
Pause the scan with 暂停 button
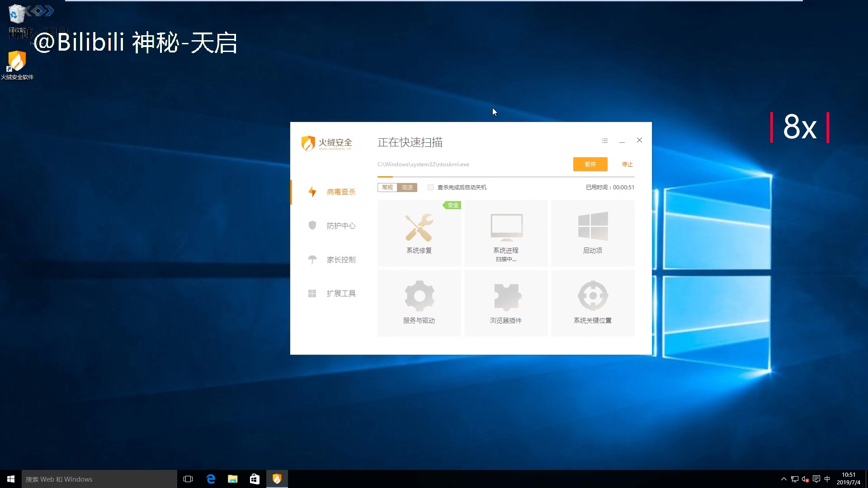590,164
